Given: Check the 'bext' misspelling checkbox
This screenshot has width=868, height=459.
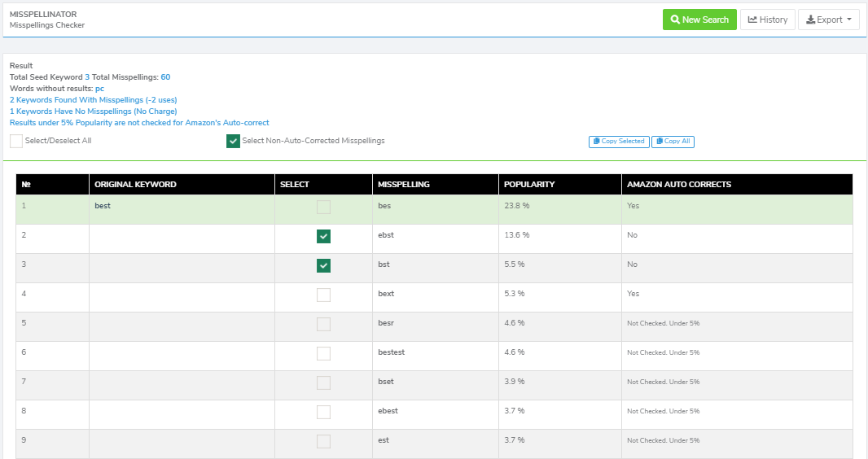Looking at the screenshot, I should (x=323, y=295).
